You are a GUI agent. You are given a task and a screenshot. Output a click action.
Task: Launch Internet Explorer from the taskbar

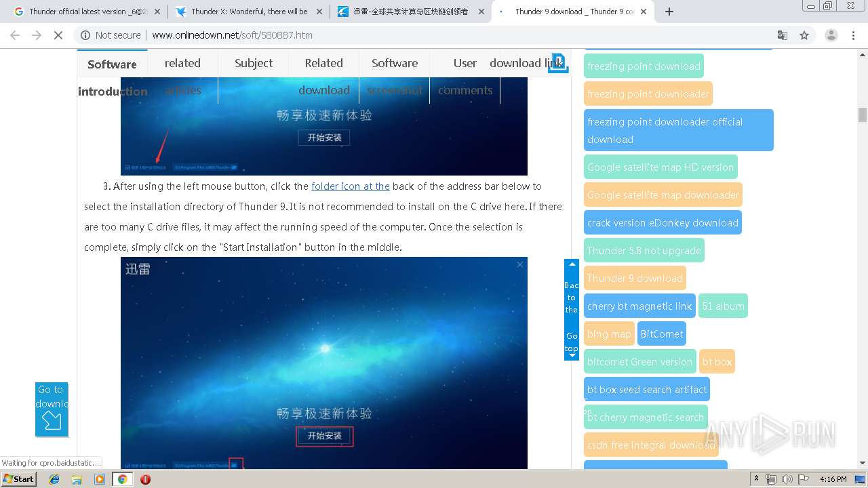coord(54,479)
